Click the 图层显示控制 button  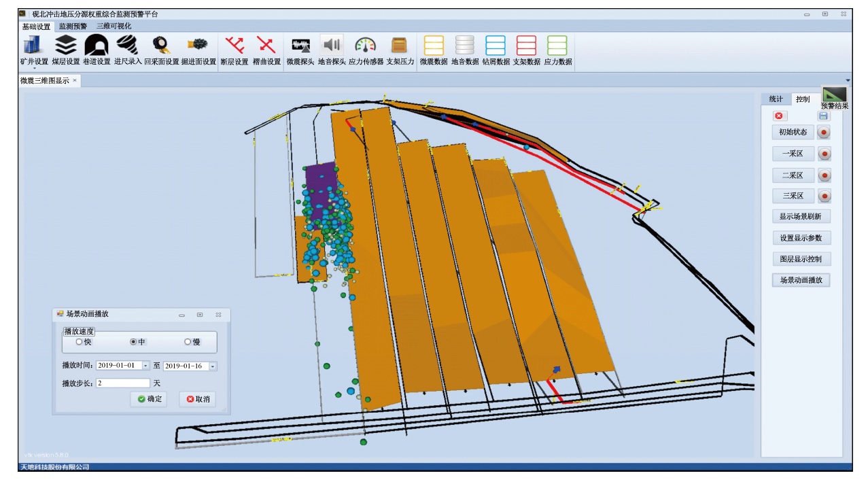coord(801,259)
